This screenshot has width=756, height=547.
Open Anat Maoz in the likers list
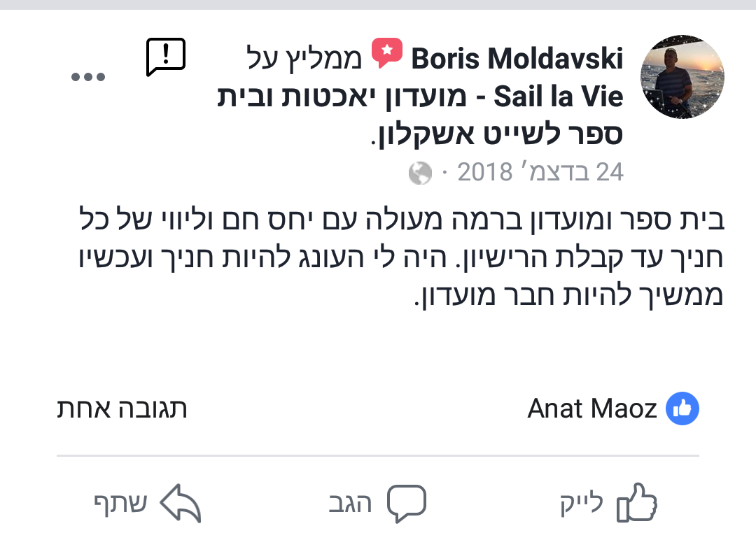click(x=592, y=409)
